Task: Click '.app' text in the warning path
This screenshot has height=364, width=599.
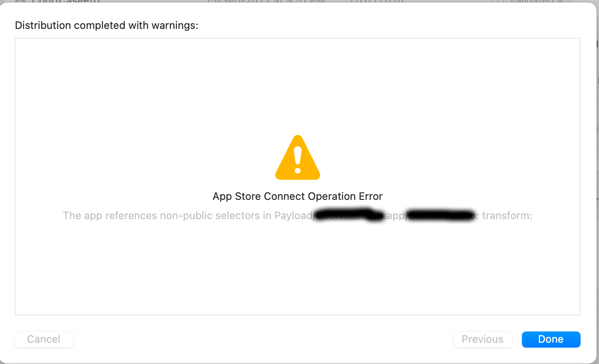Action: click(x=396, y=216)
